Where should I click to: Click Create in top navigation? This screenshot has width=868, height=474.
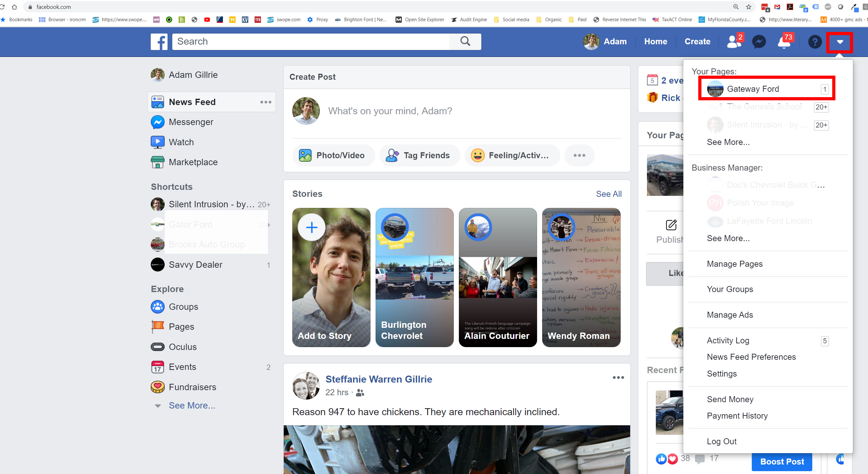(697, 41)
